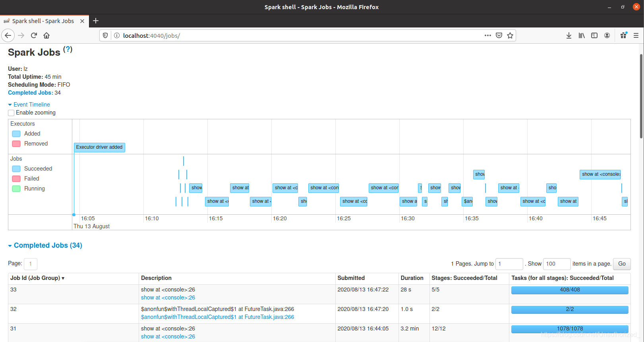Click the Total Uptime: 45 min text
This screenshot has height=342, width=644.
pyautogui.click(x=35, y=77)
